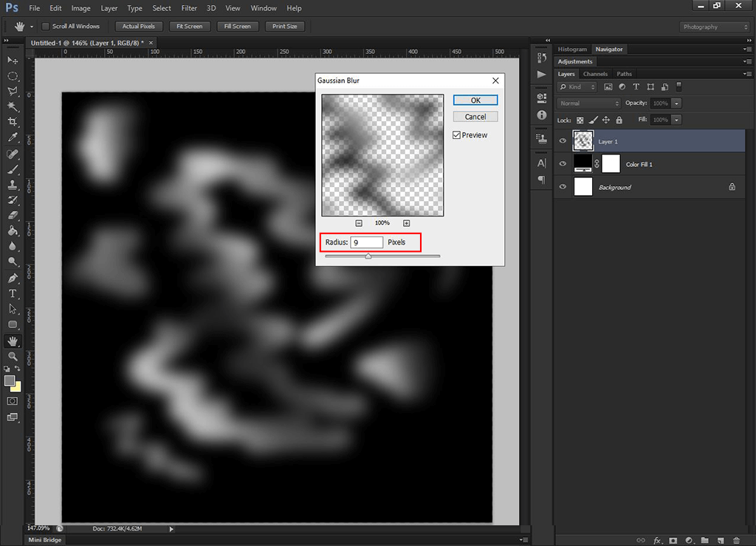The image size is (756, 546).
Task: Click the Actual Pixels button
Action: pyautogui.click(x=139, y=26)
